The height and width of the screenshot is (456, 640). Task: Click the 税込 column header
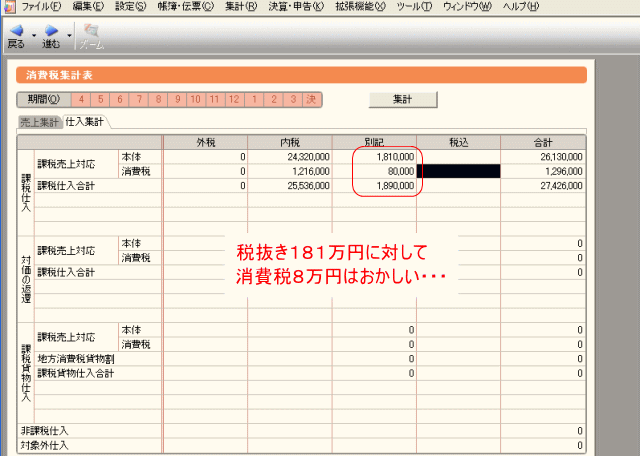tap(458, 142)
